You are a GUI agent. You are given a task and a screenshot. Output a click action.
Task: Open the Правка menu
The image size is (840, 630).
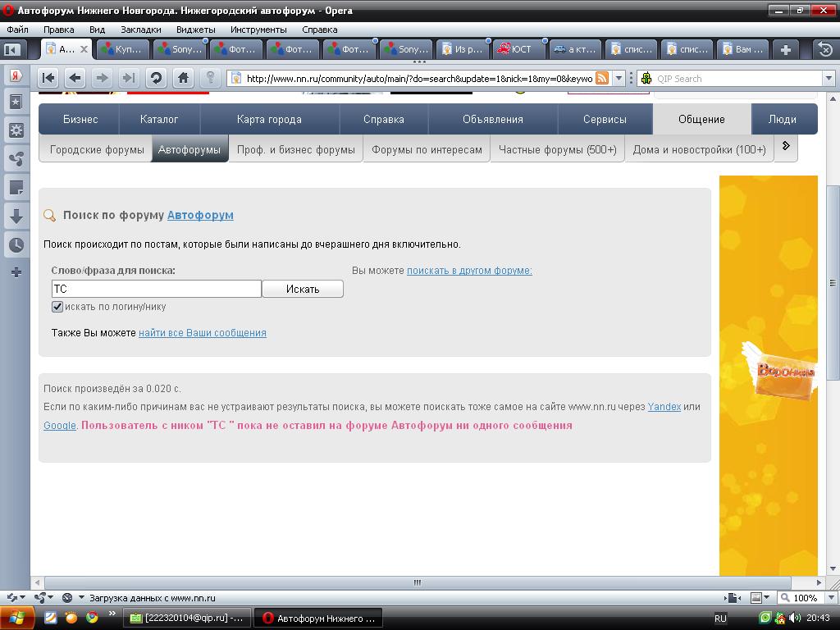[x=59, y=30]
